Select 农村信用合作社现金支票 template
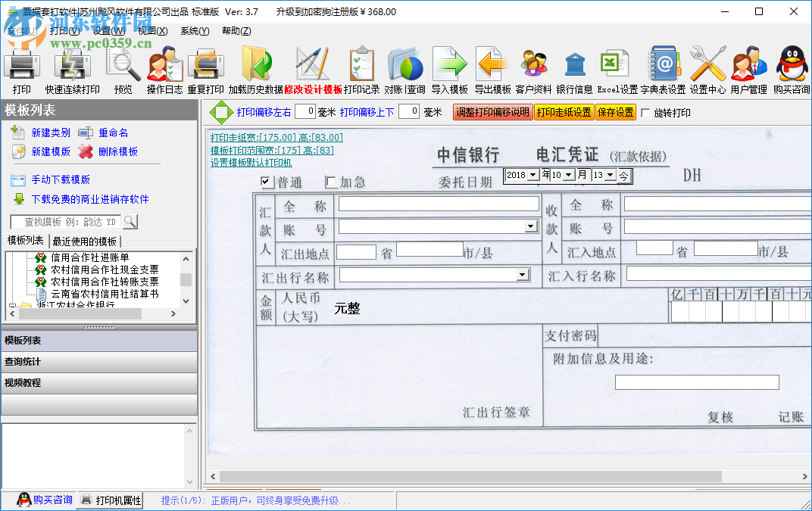This screenshot has height=511, width=812. [x=105, y=270]
